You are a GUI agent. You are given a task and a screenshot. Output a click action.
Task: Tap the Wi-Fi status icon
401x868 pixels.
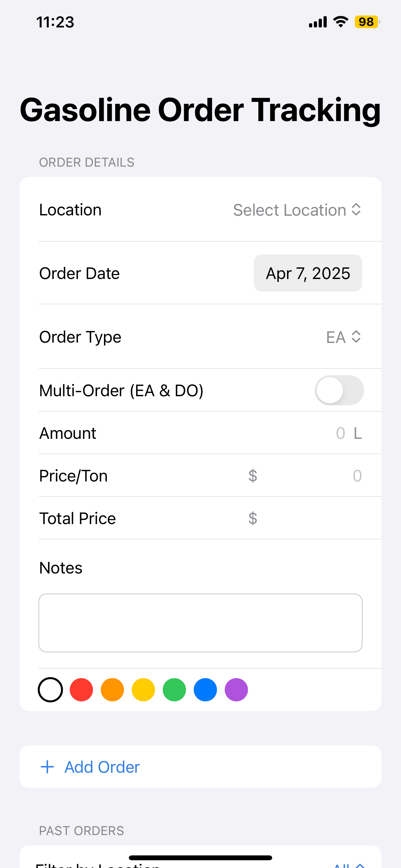point(341,22)
